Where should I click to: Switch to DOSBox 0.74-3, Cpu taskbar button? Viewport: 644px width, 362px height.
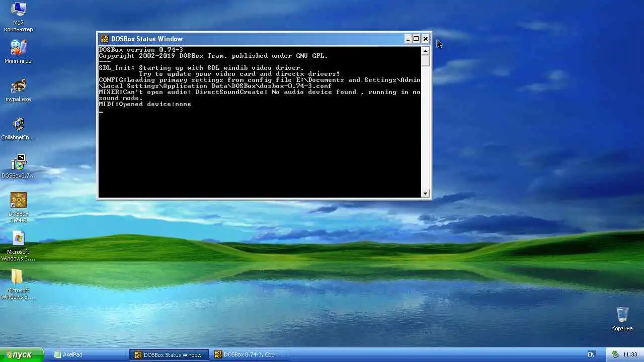pos(250,354)
